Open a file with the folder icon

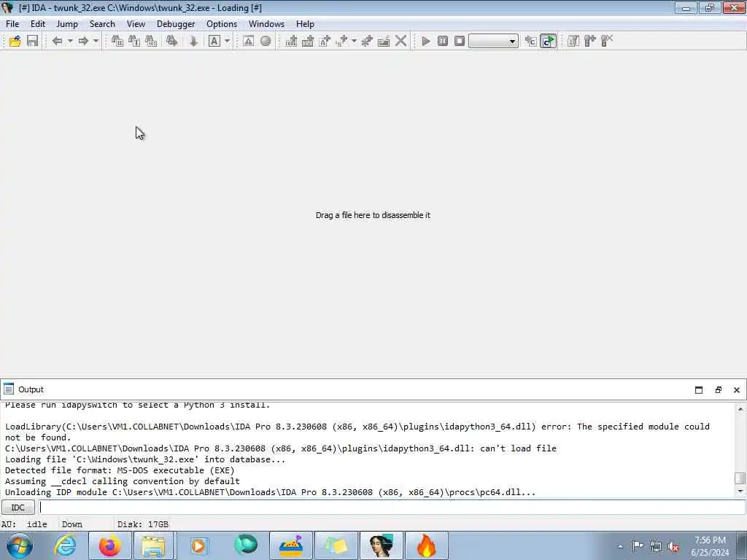[15, 41]
